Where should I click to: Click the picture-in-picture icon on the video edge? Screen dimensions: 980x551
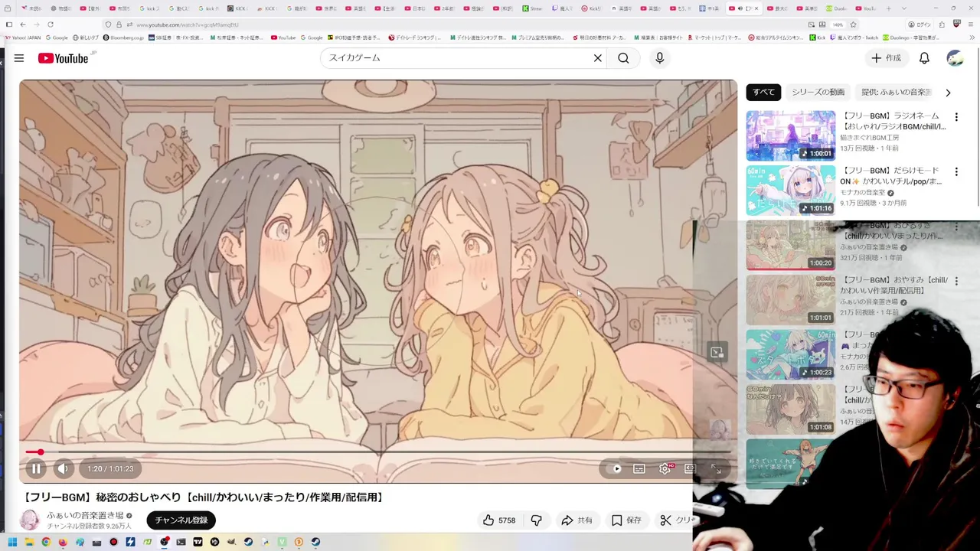[717, 352]
